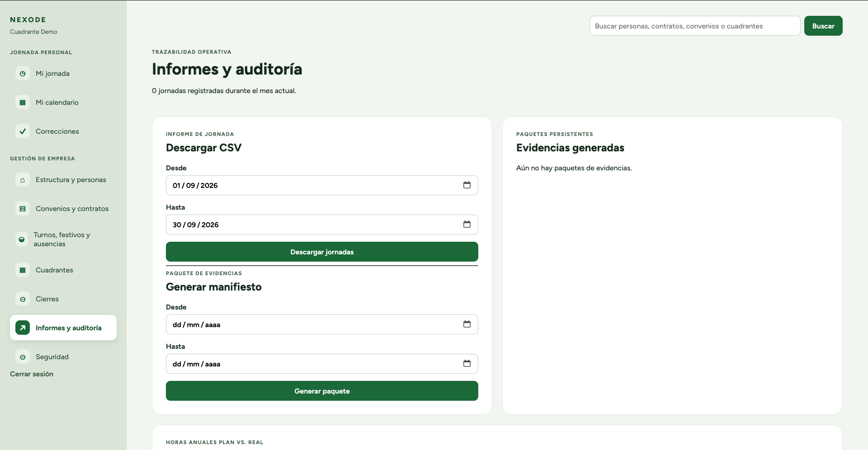
Task: Click the Correcciones checkmark icon
Action: coord(23,131)
